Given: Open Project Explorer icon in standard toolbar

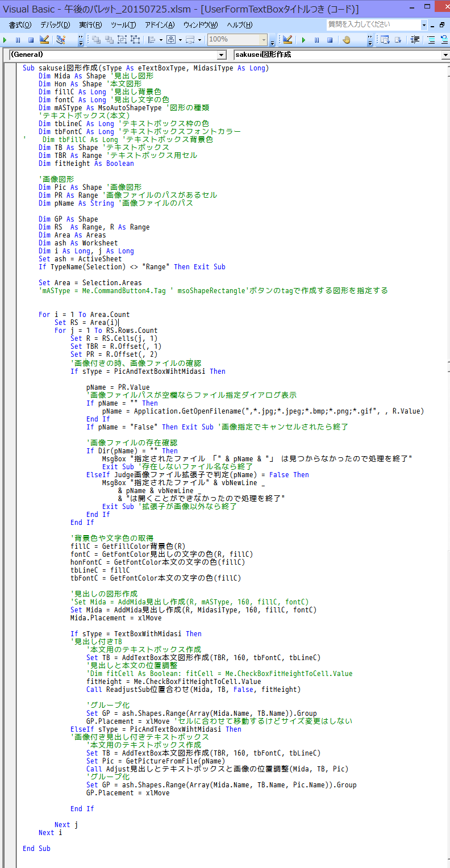Looking at the screenshot, I should (x=60, y=40).
